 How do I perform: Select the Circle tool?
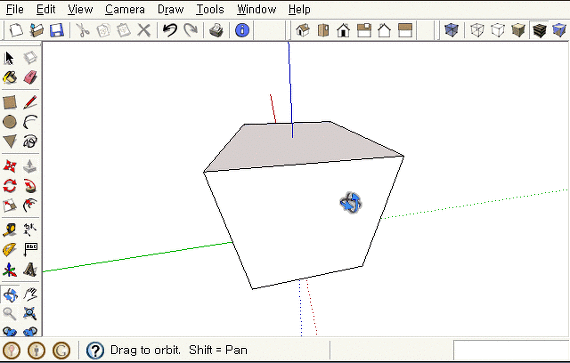[x=9, y=122]
